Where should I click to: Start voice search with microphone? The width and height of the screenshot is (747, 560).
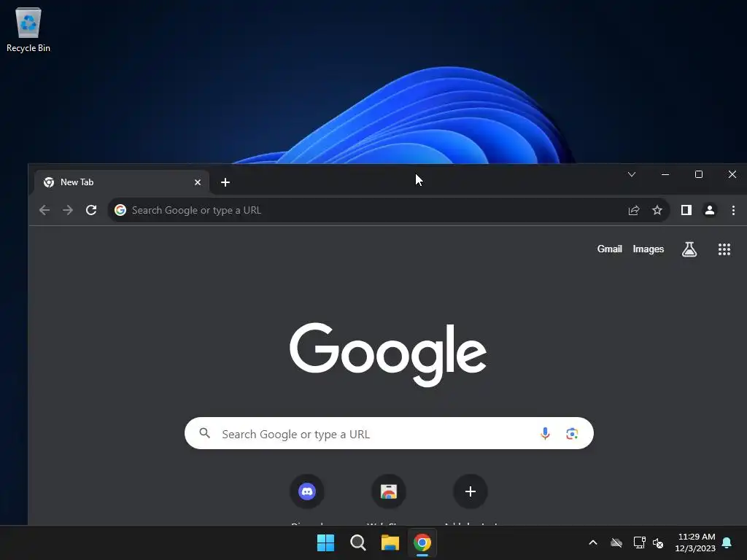[x=545, y=433]
